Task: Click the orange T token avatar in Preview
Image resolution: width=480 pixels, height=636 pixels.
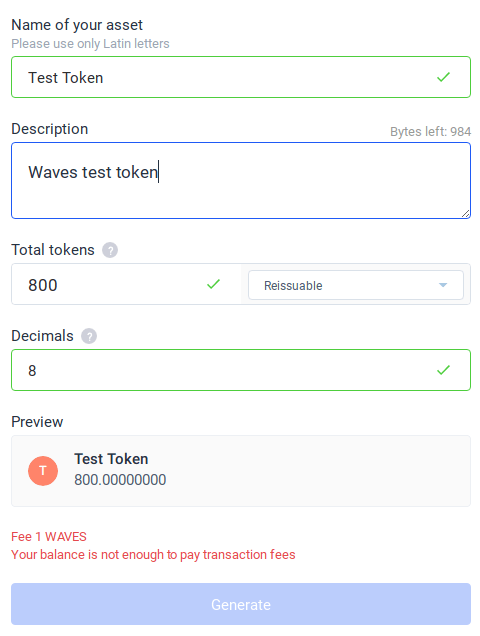Action: point(43,471)
